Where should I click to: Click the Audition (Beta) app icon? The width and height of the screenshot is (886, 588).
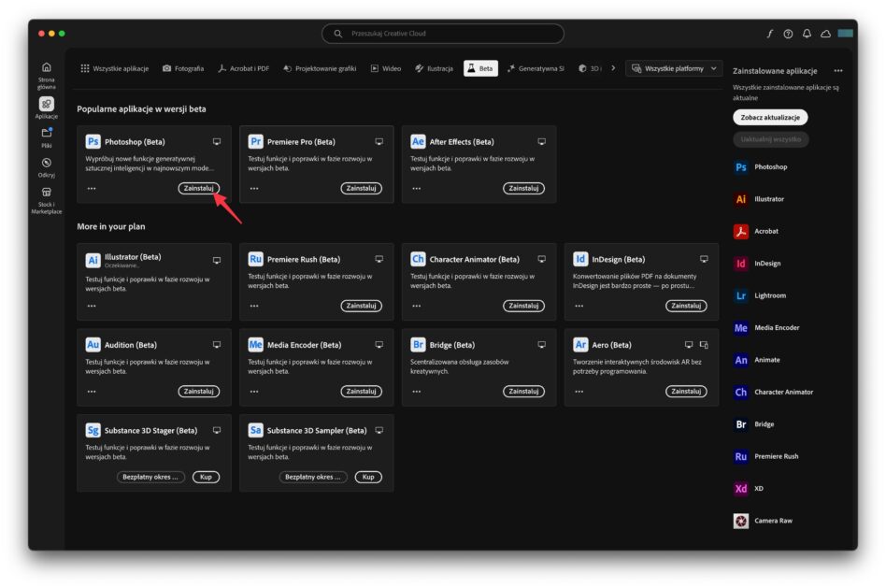(93, 344)
